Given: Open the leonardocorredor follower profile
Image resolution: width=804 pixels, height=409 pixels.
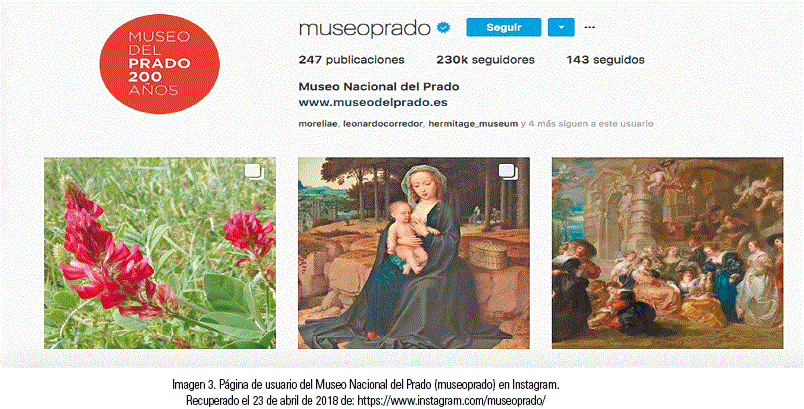Looking at the screenshot, I should pyautogui.click(x=383, y=124).
